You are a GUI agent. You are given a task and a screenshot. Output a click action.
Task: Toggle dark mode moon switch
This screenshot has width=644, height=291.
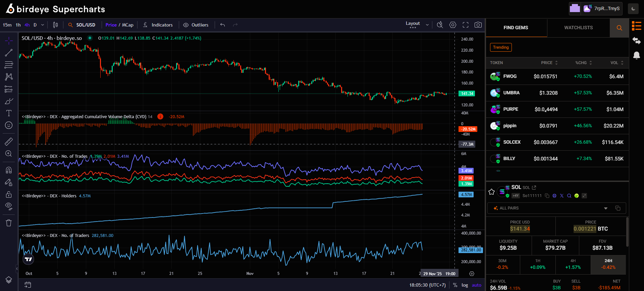point(633,9)
